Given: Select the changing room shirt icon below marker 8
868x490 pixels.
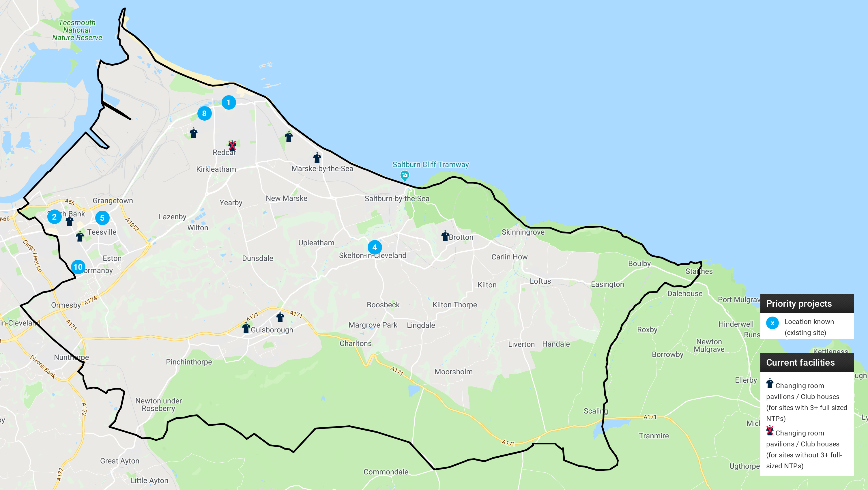Looking at the screenshot, I should pyautogui.click(x=193, y=133).
